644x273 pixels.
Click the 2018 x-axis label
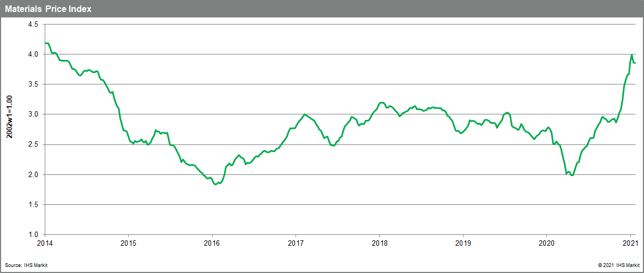379,243
